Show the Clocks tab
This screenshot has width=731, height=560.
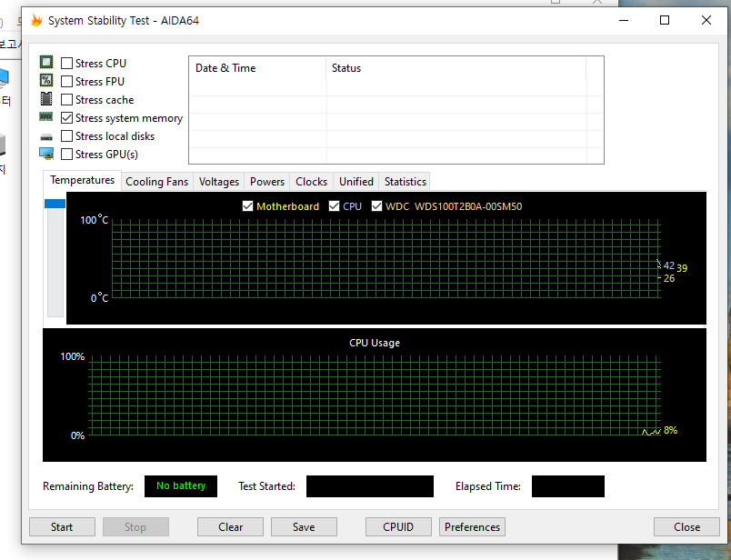point(312,182)
